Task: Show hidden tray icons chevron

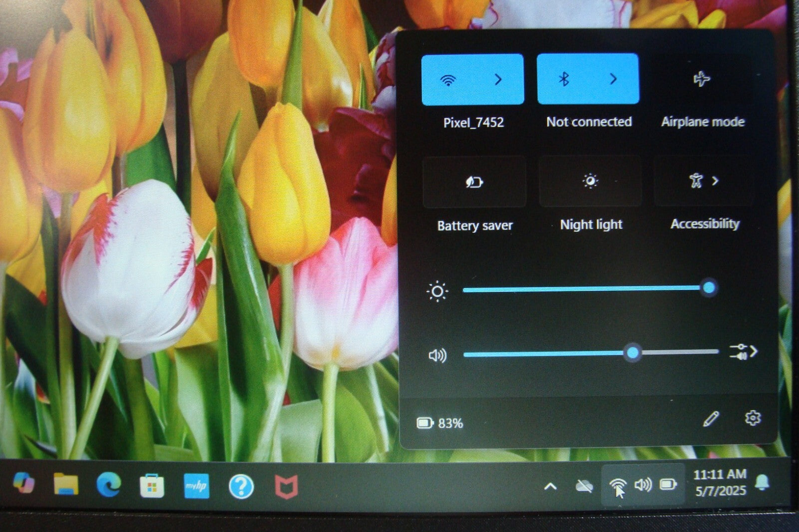Action: coord(550,486)
